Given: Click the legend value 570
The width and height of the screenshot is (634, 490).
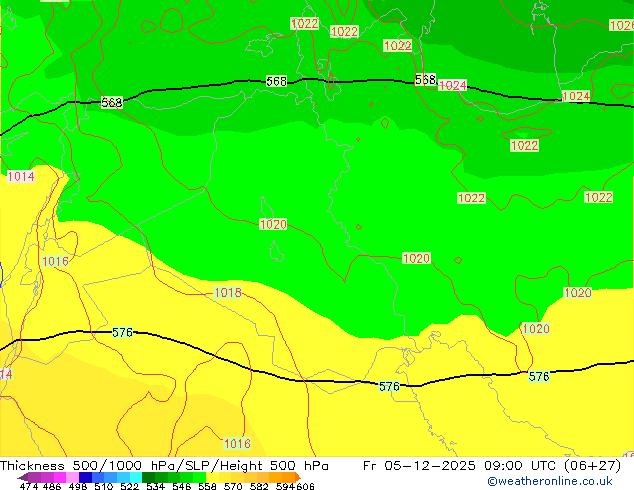Looking at the screenshot, I should click(x=233, y=486).
